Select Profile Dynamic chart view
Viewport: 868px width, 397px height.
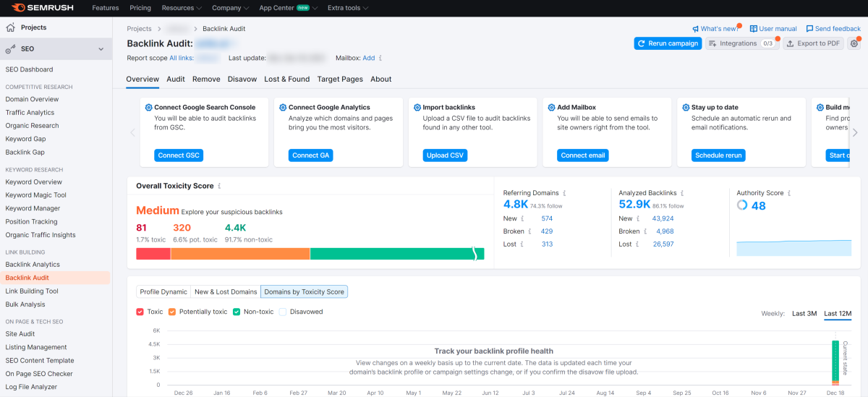point(163,291)
